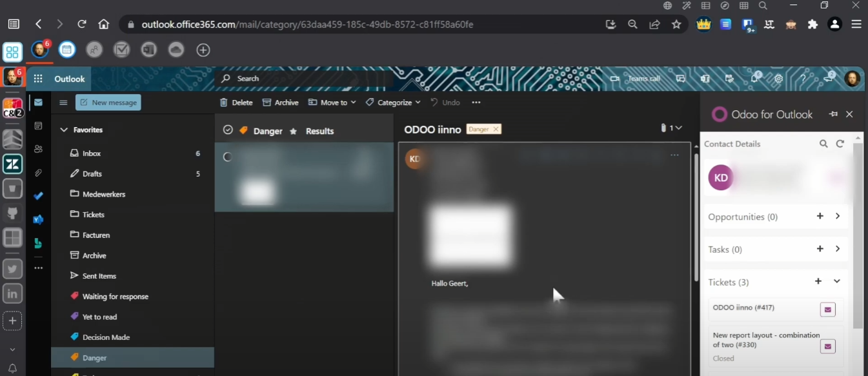Open the LinkedIn app in the sidebar

(12, 294)
